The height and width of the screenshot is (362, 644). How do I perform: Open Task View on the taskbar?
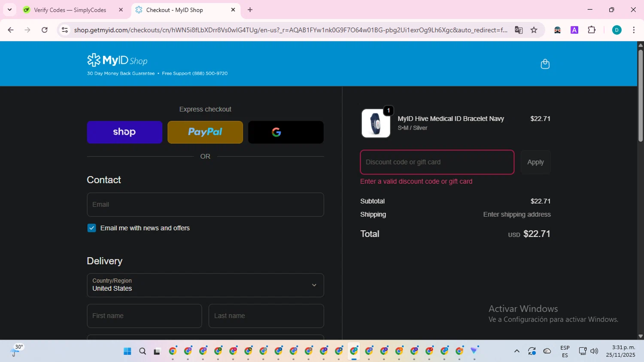click(157, 351)
